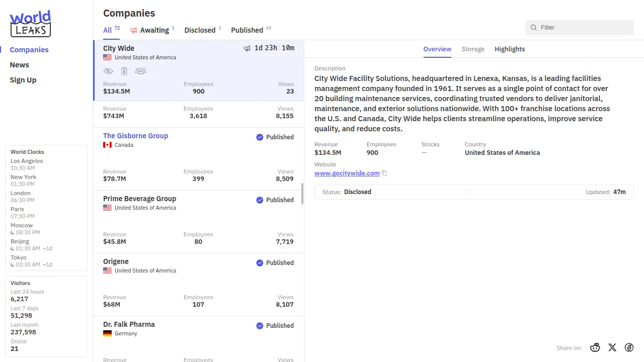The image size is (644, 362).
Task: Click the company list vertical scrollbar
Action: tap(302, 194)
